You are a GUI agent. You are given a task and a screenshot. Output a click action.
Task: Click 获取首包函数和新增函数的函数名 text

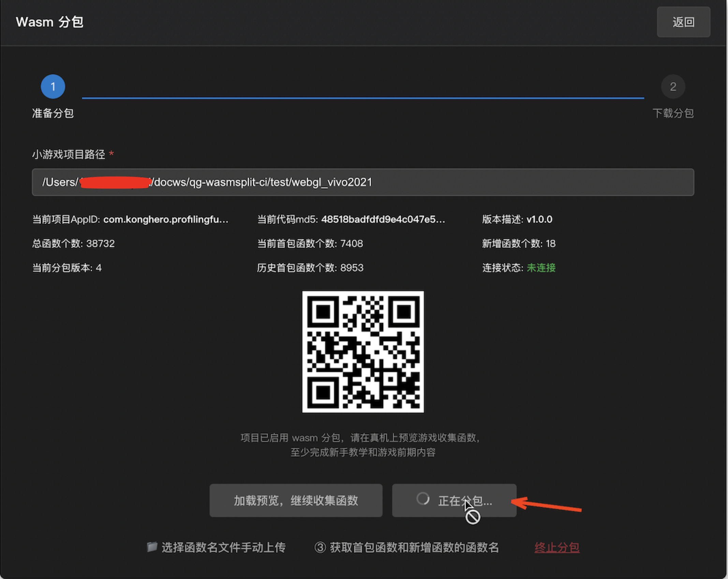tap(414, 547)
